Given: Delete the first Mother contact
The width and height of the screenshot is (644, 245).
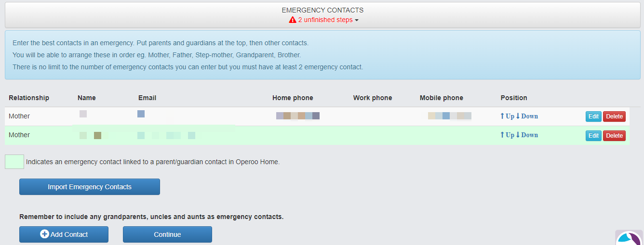Looking at the screenshot, I should [x=614, y=116].
